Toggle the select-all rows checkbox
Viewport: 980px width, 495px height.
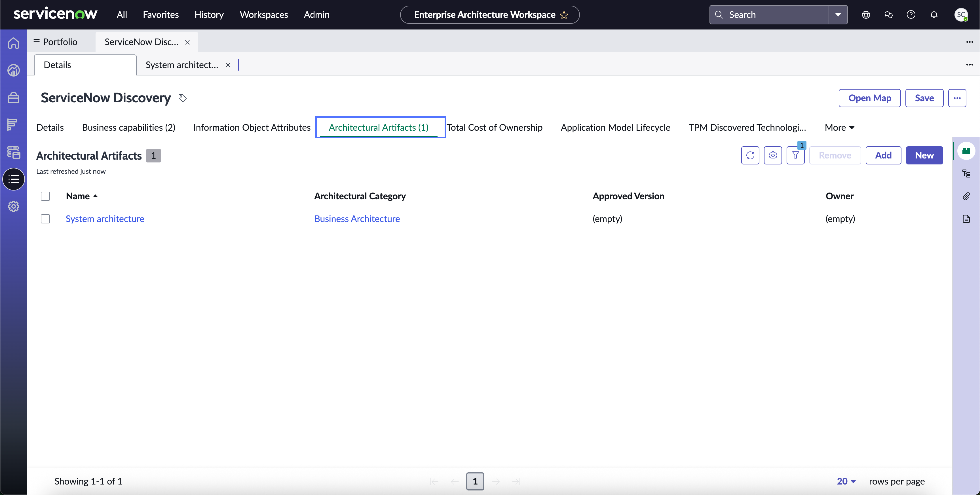pos(45,196)
